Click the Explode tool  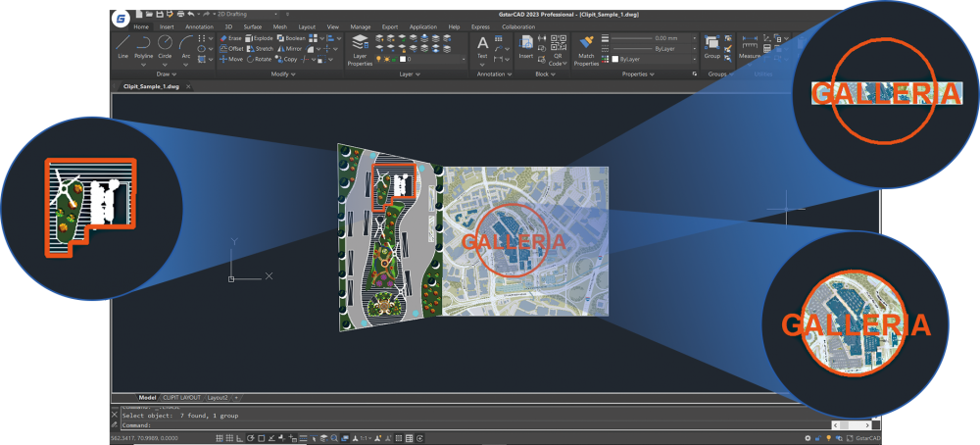click(260, 38)
